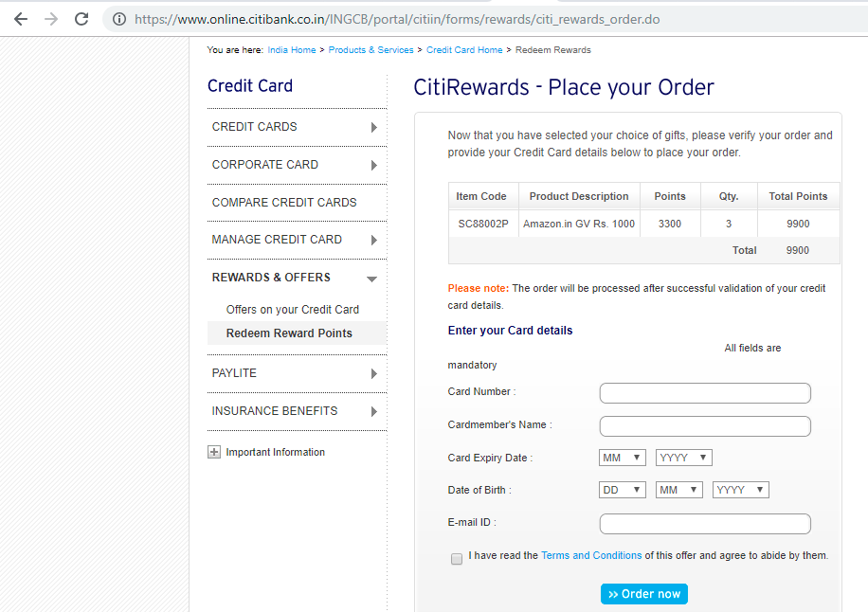
Task: Expand the PAYLITE menu arrow
Action: 374,373
